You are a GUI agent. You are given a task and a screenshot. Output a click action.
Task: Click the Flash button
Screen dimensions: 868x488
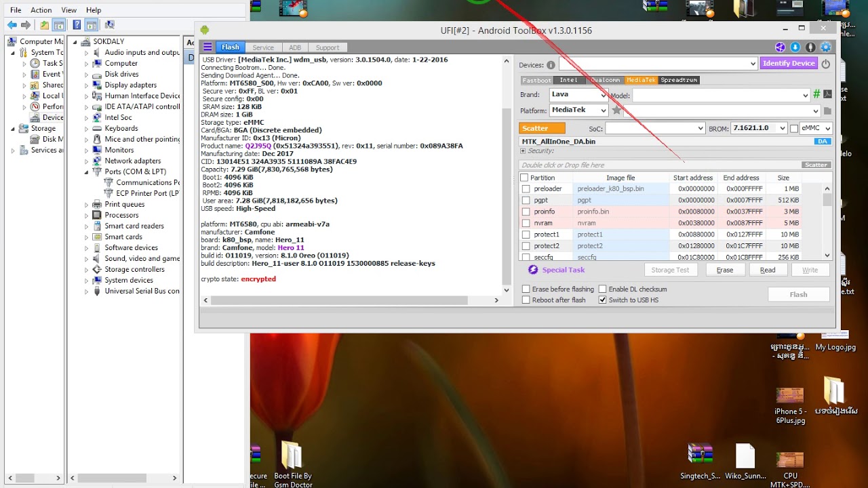point(798,294)
